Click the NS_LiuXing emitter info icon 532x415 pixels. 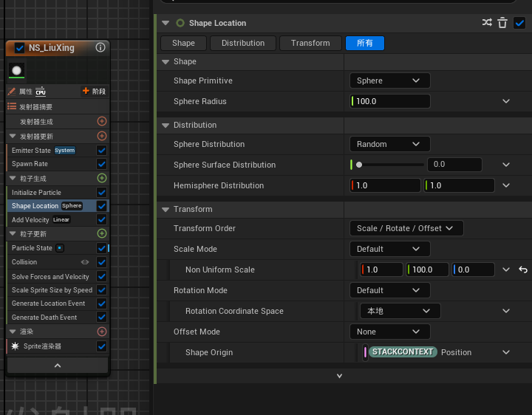[100, 47]
